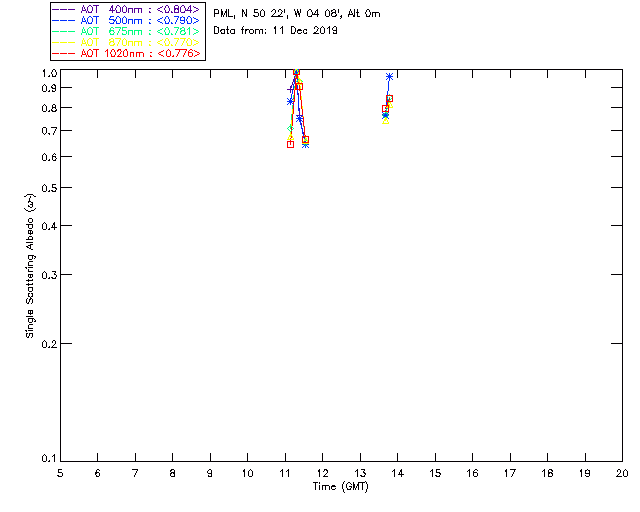Click the purple dashed line sample for 400nm
This screenshot has width=640, height=512.
64,9
